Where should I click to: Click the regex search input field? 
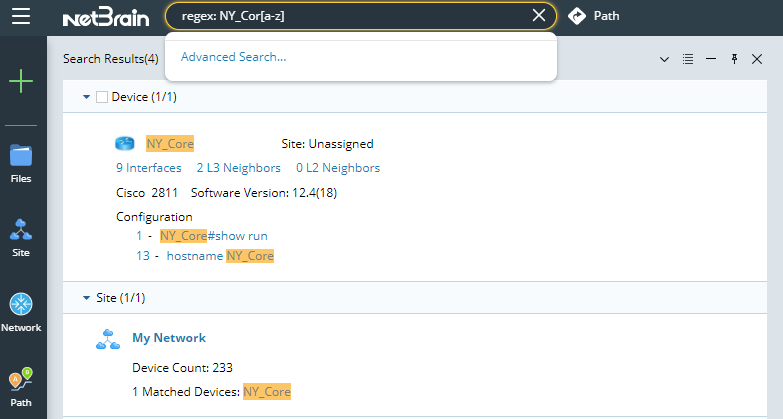point(350,15)
